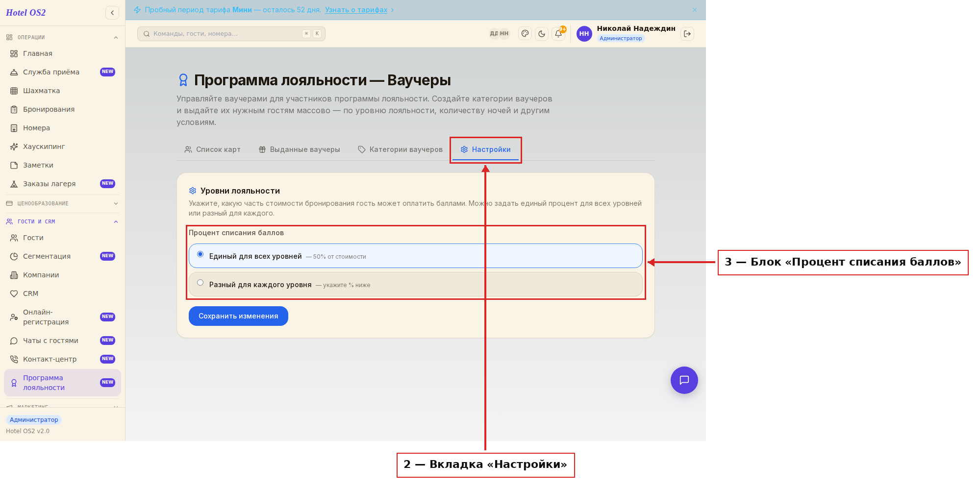Open Онлайн-регистрация in the sidebar
The width and height of the screenshot is (980, 489).
point(62,317)
